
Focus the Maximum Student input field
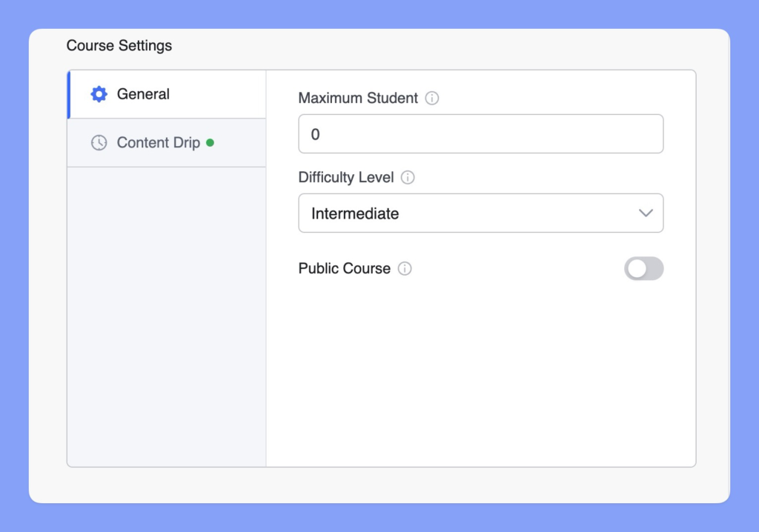coord(480,134)
